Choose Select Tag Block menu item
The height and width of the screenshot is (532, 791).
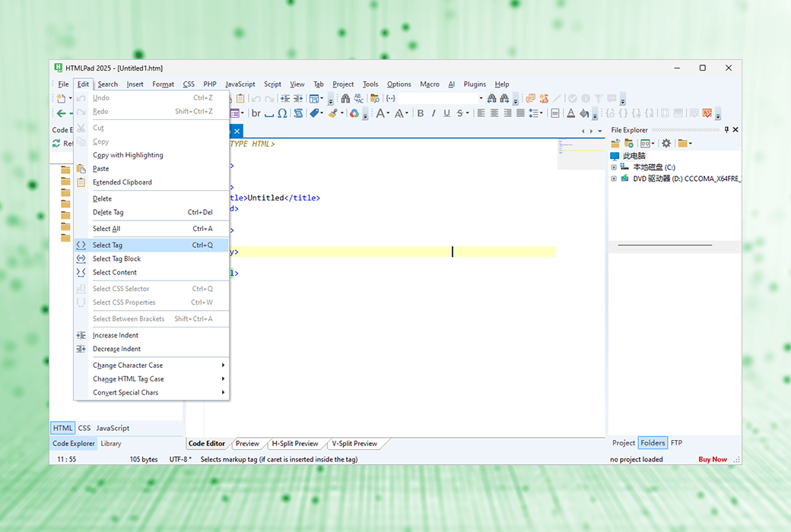[x=151, y=258]
